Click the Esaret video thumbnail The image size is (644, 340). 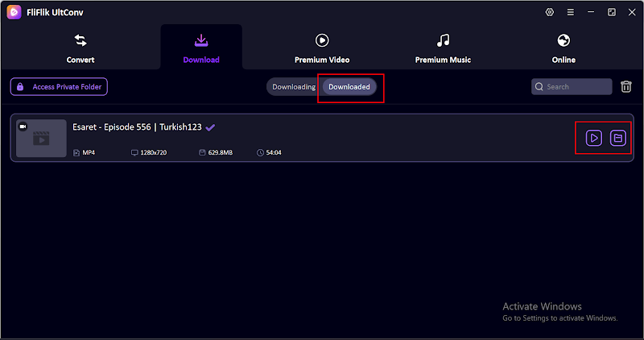tap(41, 138)
